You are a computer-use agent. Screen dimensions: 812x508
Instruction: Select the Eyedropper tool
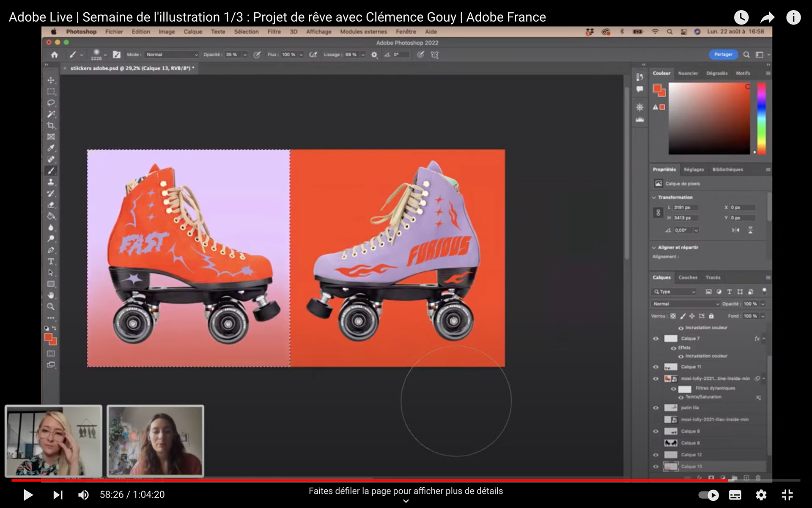(51, 148)
